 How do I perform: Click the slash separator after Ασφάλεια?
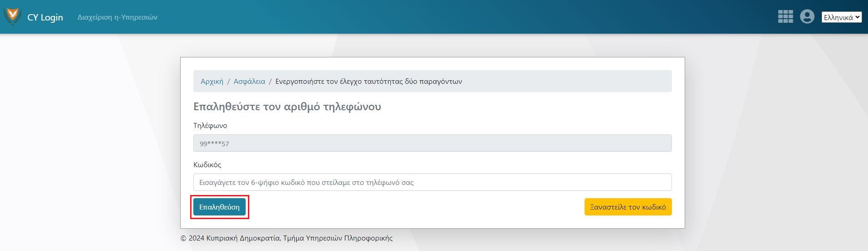tap(270, 82)
